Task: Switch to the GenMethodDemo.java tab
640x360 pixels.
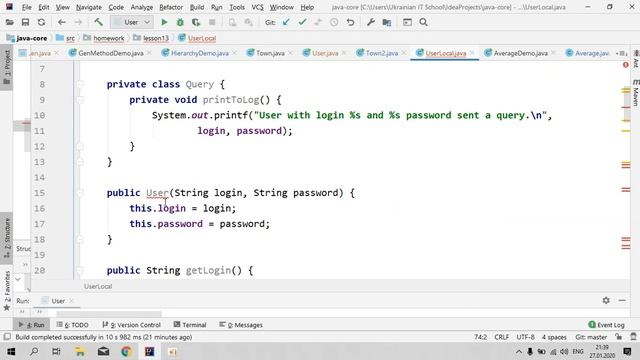Action: 111,53
